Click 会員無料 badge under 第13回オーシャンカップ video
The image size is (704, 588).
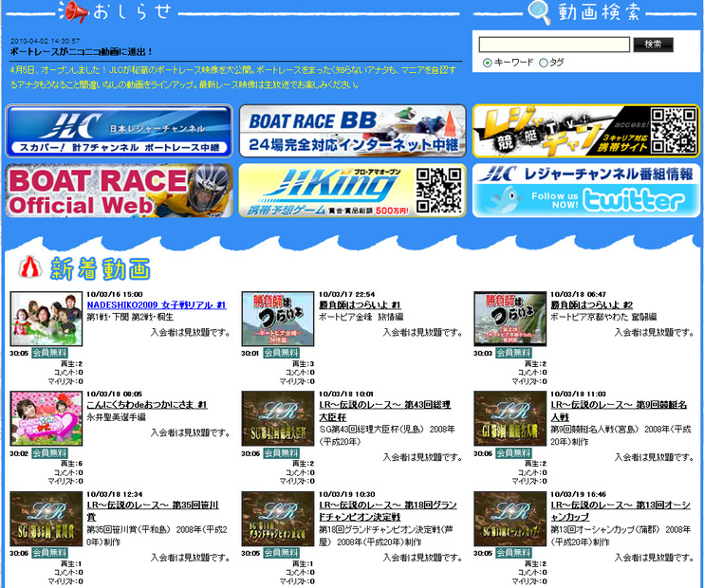point(513,553)
